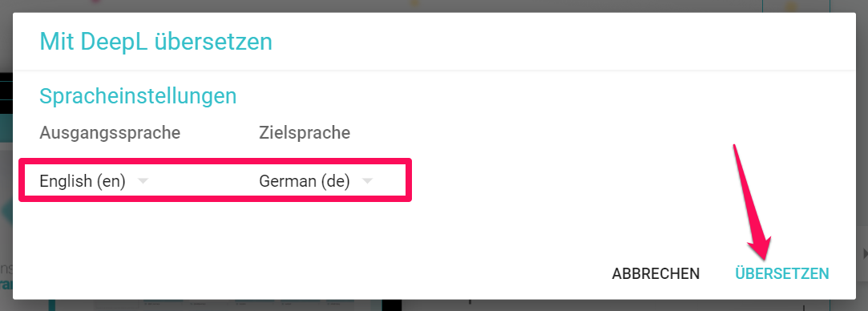Click the arrow icon beside German (de)
The image size is (868, 311).
[x=367, y=181]
